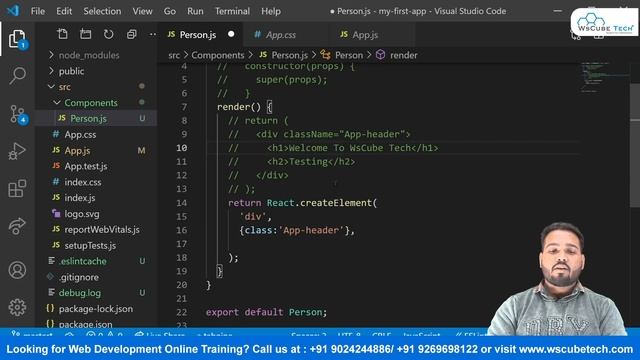
Task: Open App.js in the file tree
Action: coord(96,150)
